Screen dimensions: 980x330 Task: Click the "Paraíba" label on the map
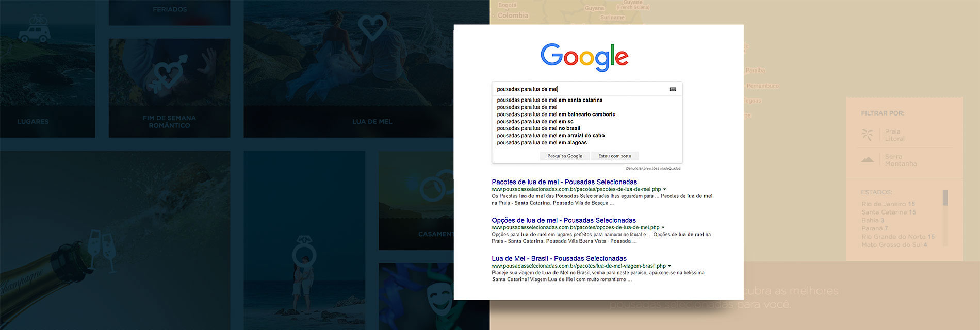(756, 70)
